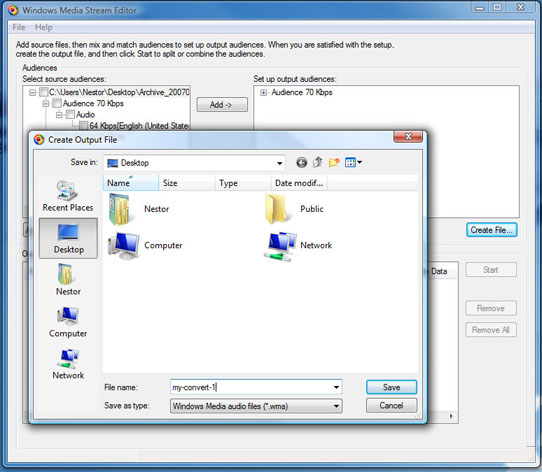Image resolution: width=542 pixels, height=472 pixels.
Task: Select the Nestor folder in file list
Action: coord(139,209)
